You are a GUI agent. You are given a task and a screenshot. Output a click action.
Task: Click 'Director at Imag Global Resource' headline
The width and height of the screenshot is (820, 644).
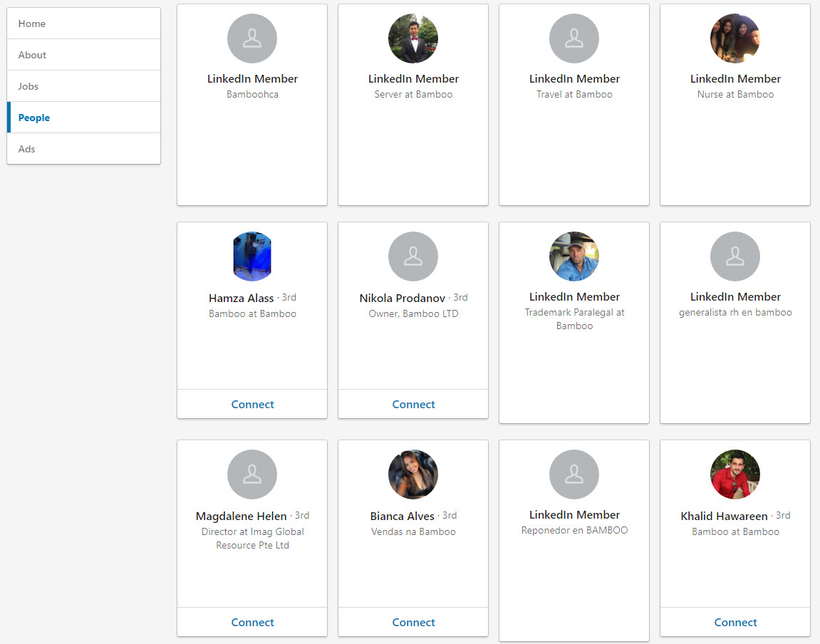coord(252,539)
